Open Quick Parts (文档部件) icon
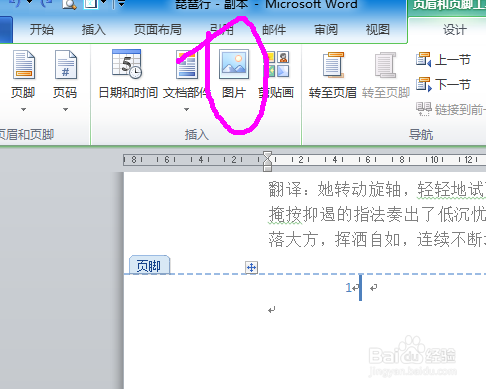Screen dimensions: 486x389 (x=187, y=65)
